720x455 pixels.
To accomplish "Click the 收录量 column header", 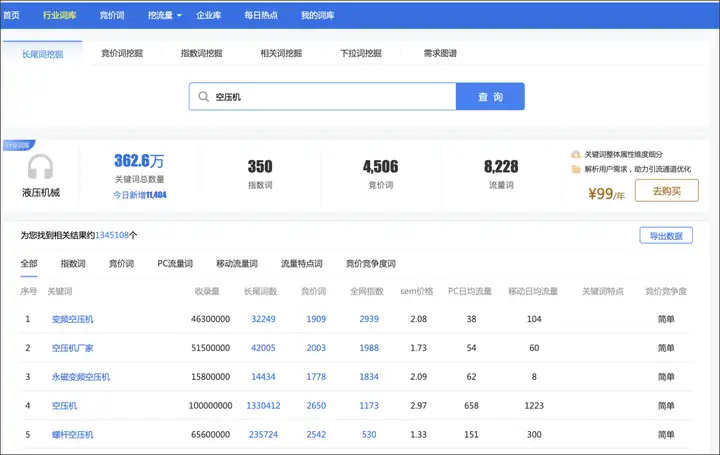I will point(207,291).
